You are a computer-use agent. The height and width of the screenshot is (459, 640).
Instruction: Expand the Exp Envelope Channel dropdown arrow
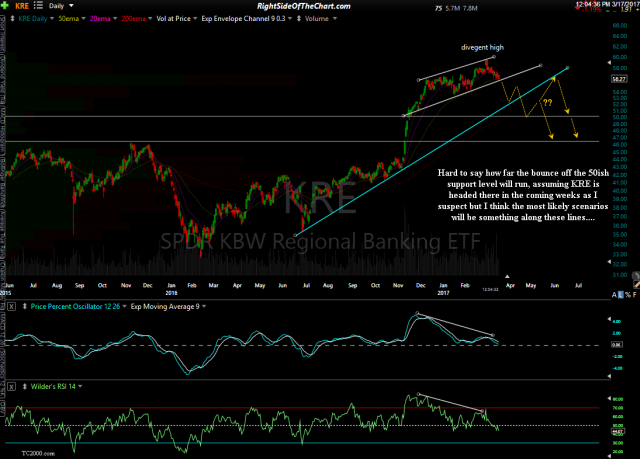pyautogui.click(x=290, y=18)
